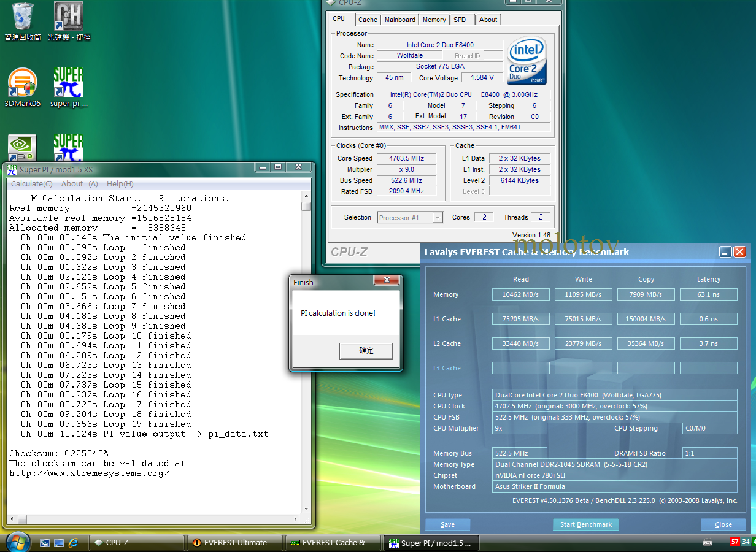Click the Motherboard value Asus Striker II Formula
Screen dimensions: 756x552
coord(615,486)
